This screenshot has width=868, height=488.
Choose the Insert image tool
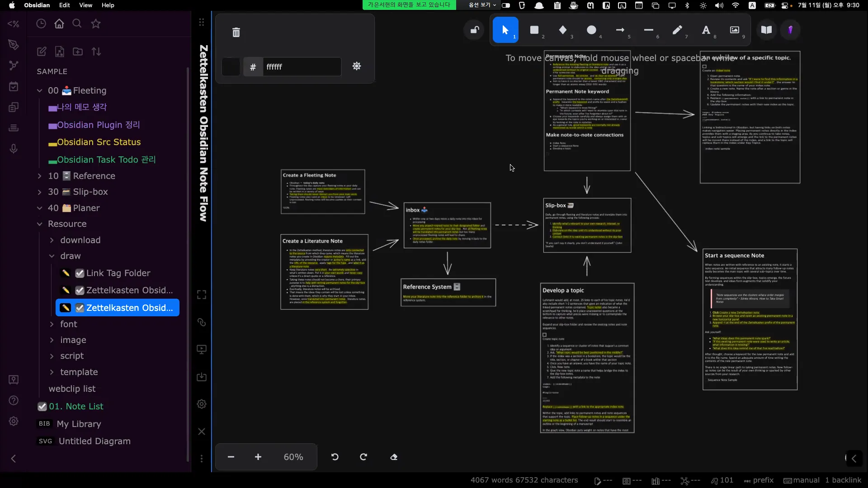point(735,30)
